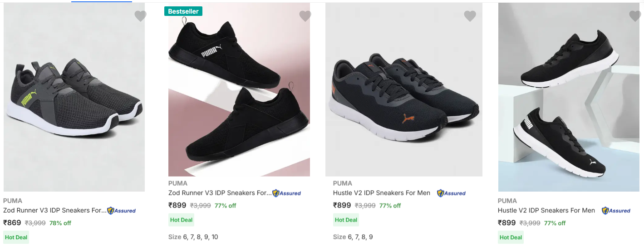Click the ₹869 price with 78% off
The image size is (644, 247).
click(12, 223)
